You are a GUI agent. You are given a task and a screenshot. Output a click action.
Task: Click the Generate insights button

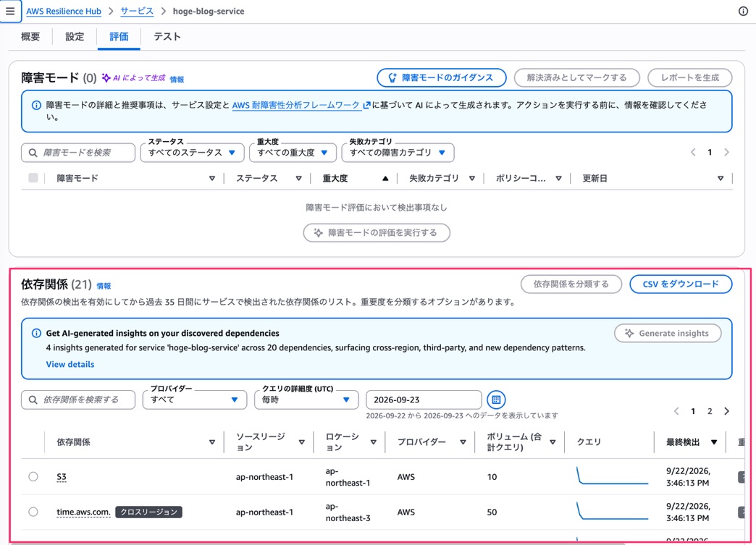click(668, 334)
